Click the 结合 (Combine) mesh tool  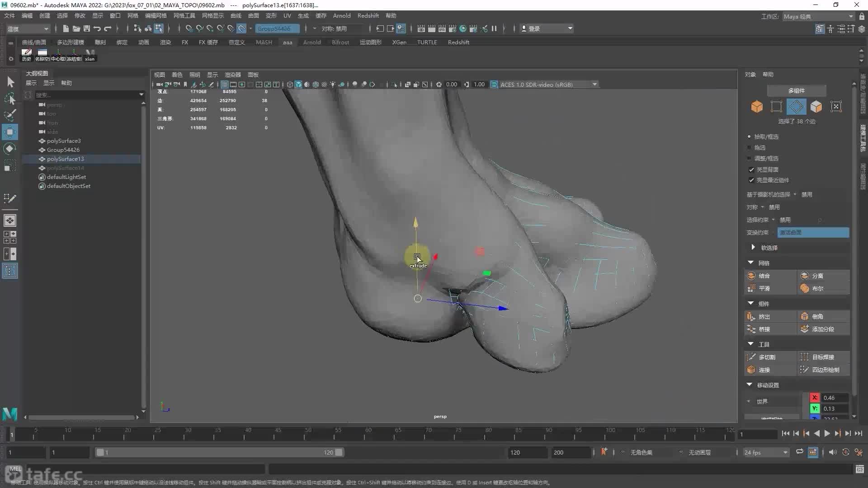[x=770, y=276]
